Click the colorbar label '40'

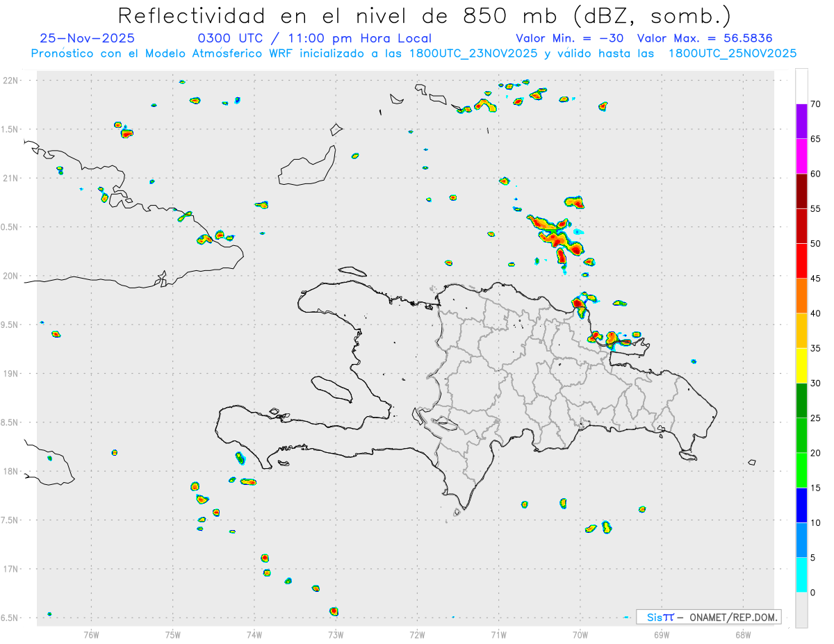(x=815, y=313)
